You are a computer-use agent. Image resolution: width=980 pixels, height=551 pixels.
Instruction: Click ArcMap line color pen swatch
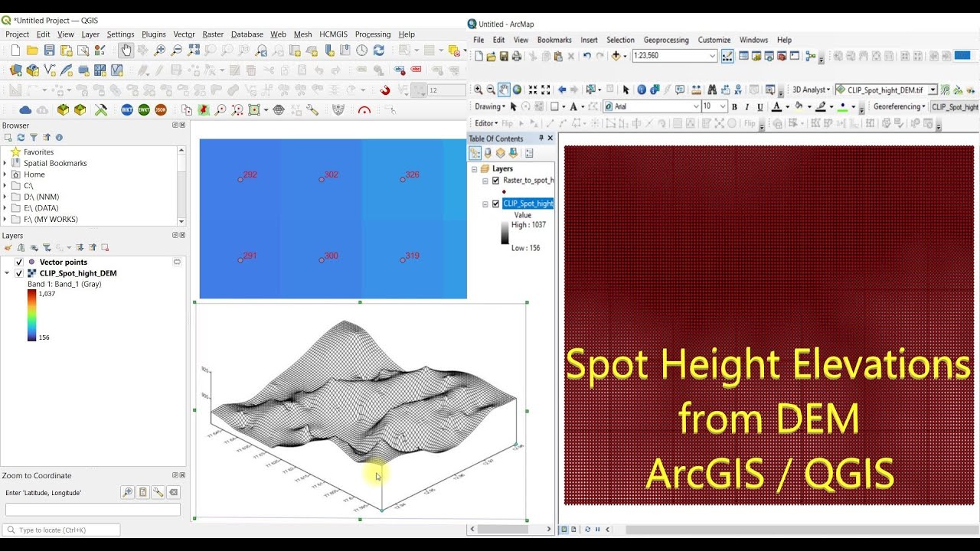pyautogui.click(x=821, y=107)
